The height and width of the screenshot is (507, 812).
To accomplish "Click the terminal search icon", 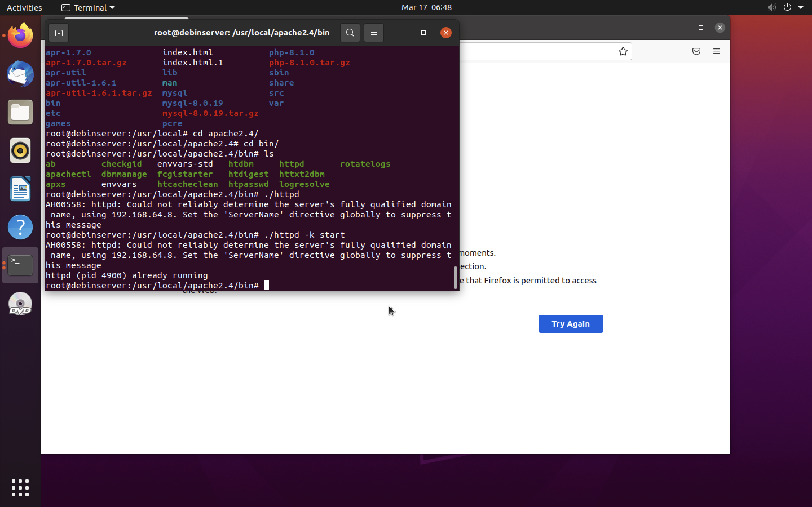I will click(350, 33).
